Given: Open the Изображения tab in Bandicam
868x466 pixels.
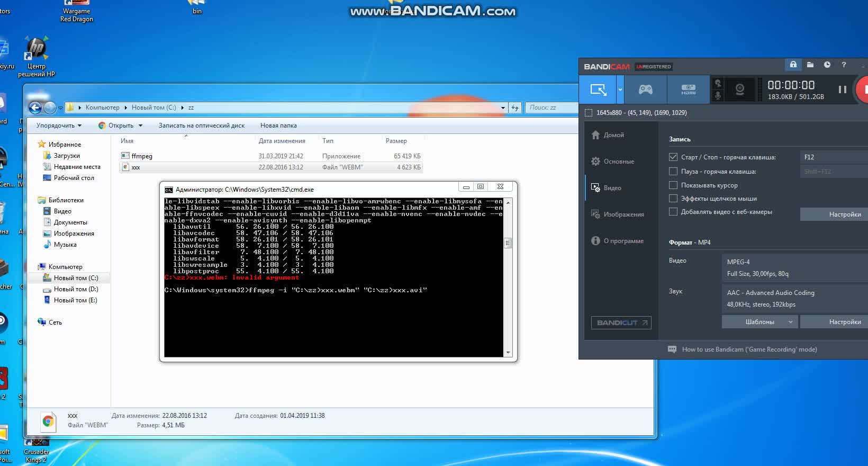Looking at the screenshot, I should 617,214.
